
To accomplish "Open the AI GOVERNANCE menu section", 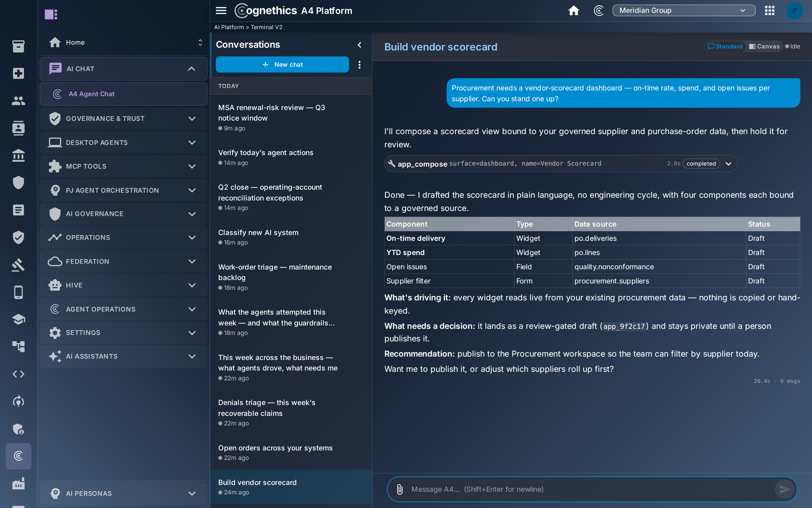I will tap(123, 214).
